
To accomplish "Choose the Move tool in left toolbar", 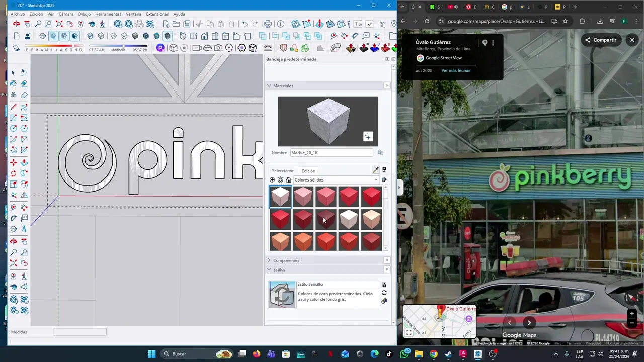I will (13, 162).
